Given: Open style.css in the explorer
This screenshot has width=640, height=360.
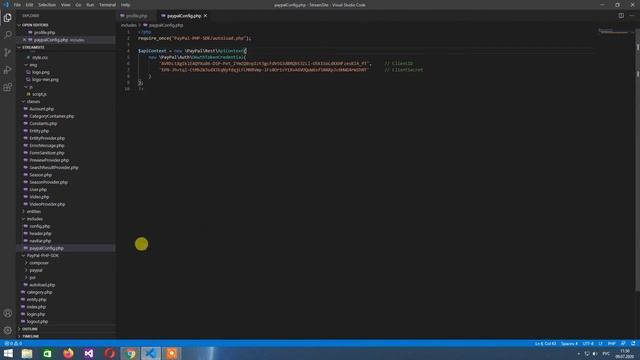Looking at the screenshot, I should click(40, 58).
